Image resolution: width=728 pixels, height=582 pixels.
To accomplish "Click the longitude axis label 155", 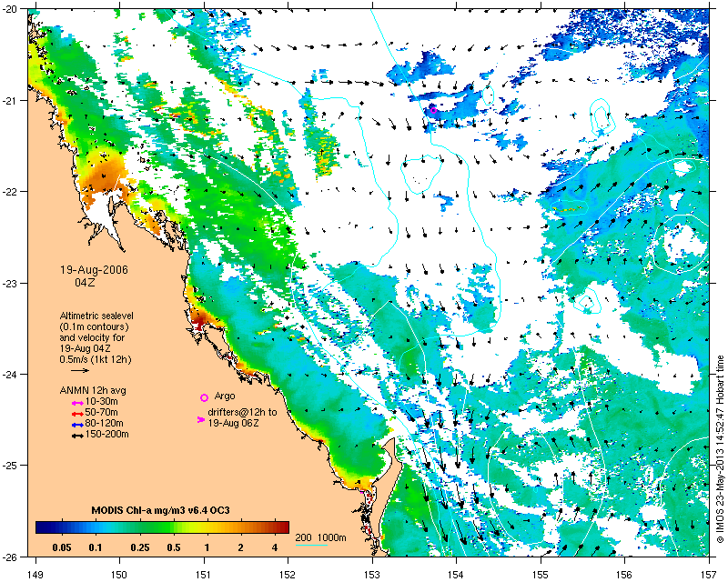I will pyautogui.click(x=541, y=575).
